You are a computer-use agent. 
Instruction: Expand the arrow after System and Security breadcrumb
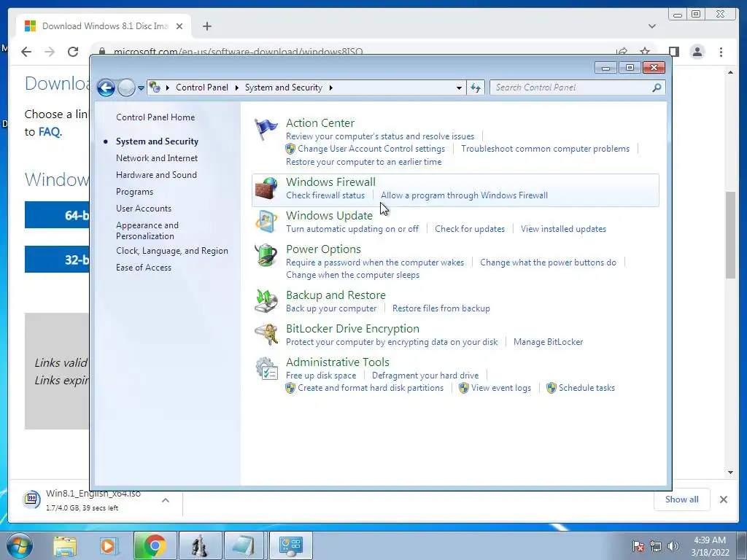coord(330,87)
